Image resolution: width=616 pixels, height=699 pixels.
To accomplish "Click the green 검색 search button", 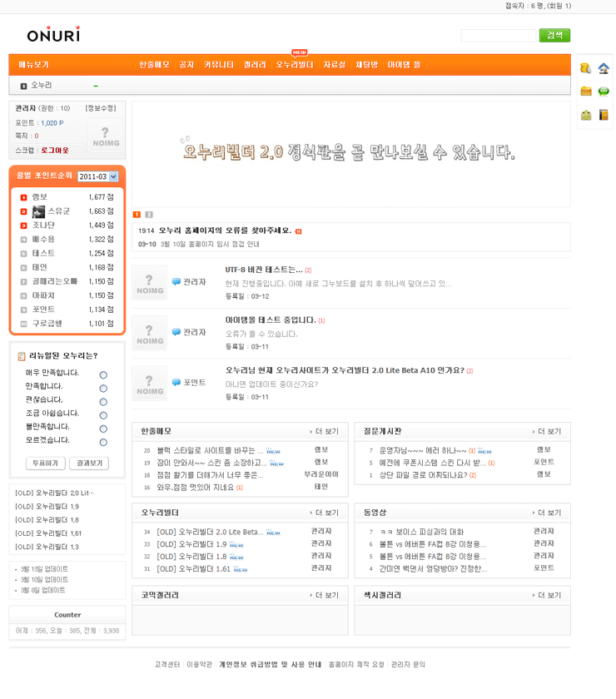I will pyautogui.click(x=554, y=35).
